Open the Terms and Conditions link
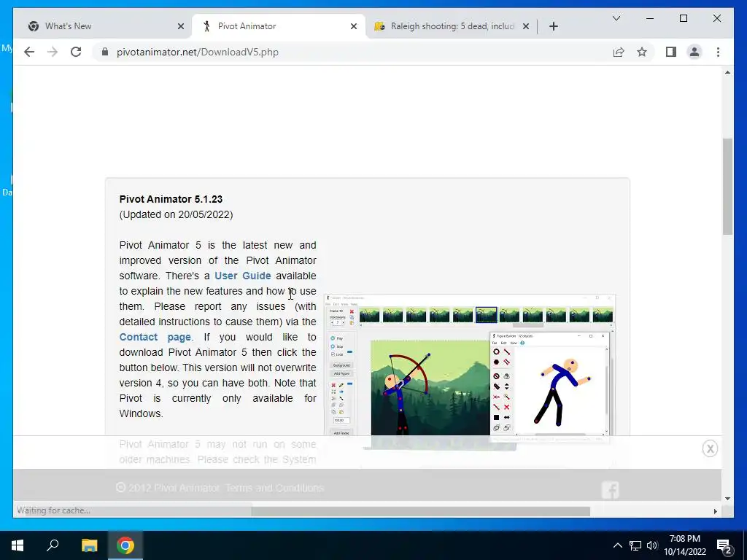Screen dimensions: 747x560 pos(274,488)
